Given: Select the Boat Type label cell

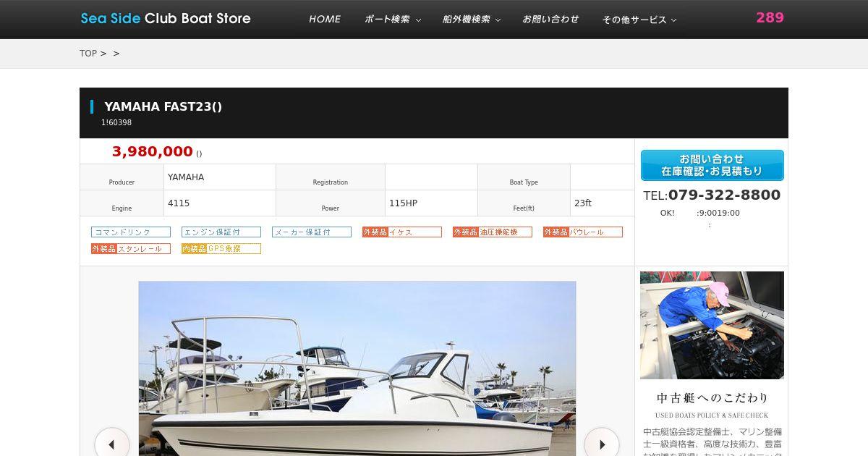Looking at the screenshot, I should 524,177.
